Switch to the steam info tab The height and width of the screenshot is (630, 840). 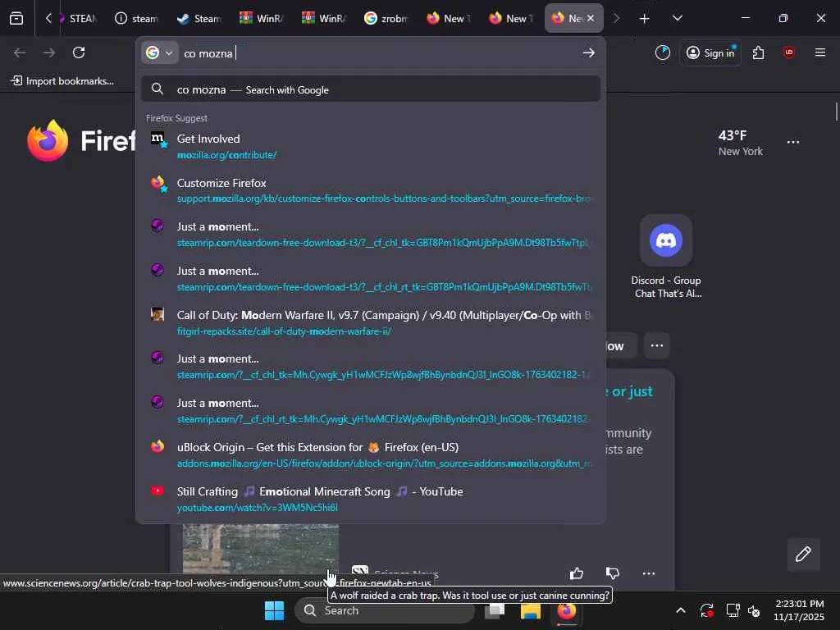pyautogui.click(x=137, y=18)
